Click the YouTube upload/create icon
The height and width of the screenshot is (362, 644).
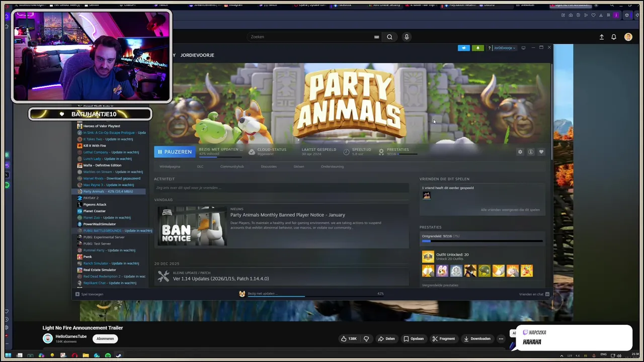(x=602, y=37)
